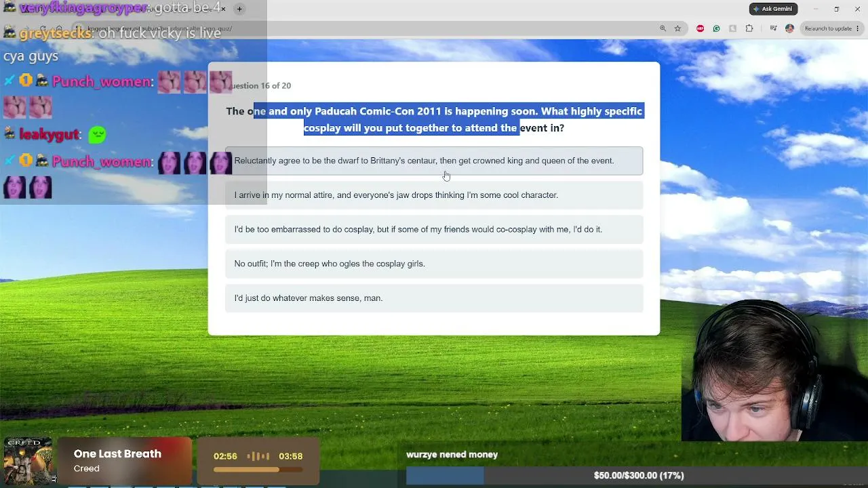This screenshot has height=488, width=868.
Task: Seek within the song progress bar
Action: [x=258, y=469]
